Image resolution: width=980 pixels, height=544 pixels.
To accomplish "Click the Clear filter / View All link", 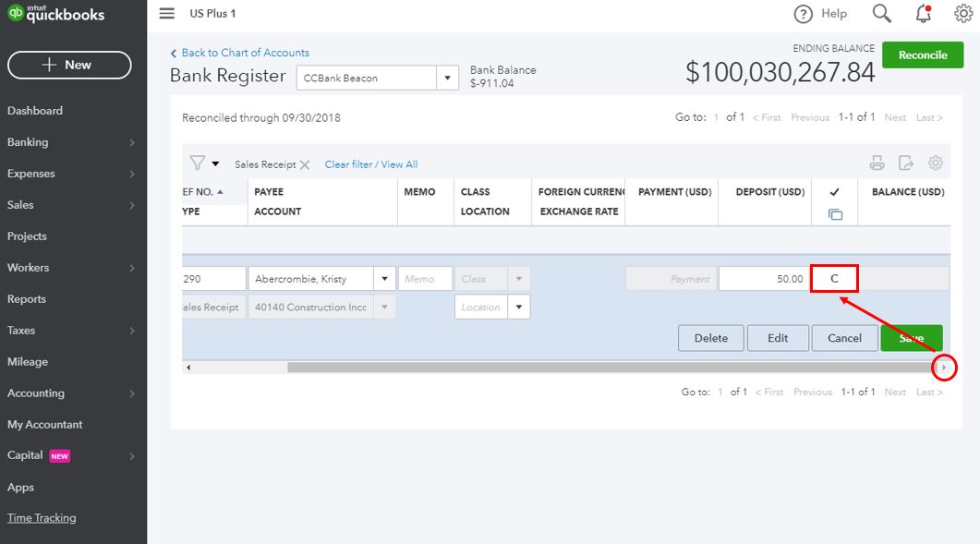I will [371, 164].
